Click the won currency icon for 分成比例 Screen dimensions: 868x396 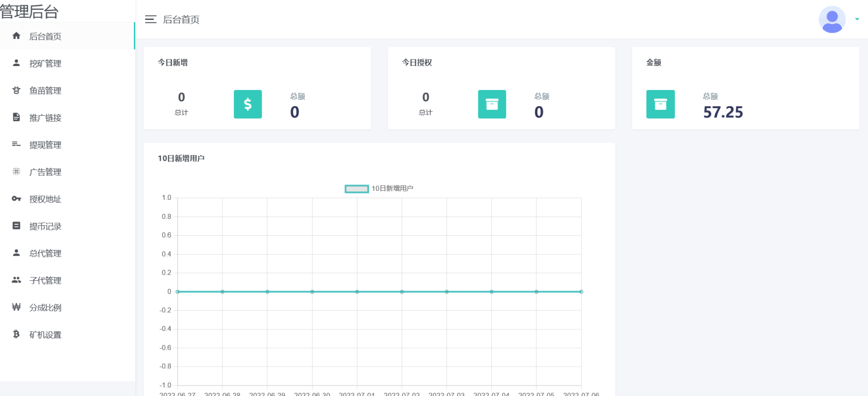click(16, 307)
